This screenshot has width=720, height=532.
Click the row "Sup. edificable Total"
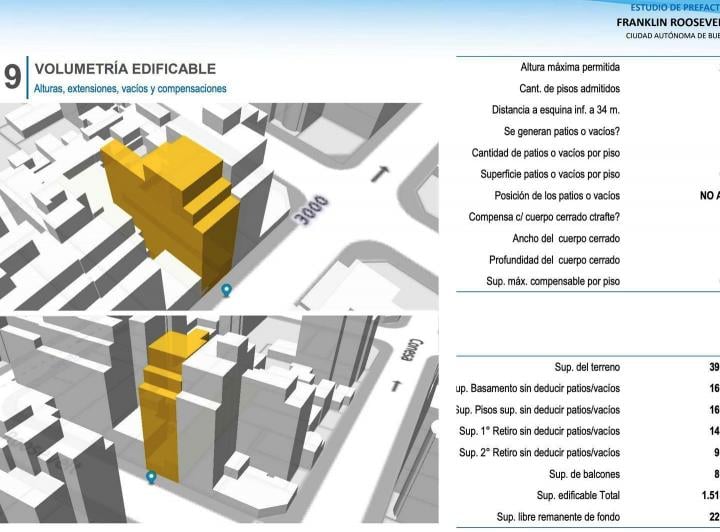click(578, 496)
